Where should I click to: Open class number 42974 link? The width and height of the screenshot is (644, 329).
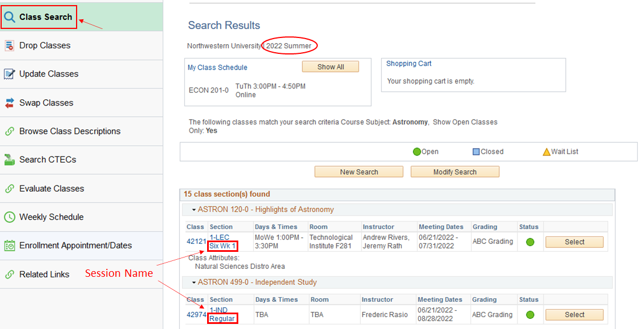click(196, 315)
